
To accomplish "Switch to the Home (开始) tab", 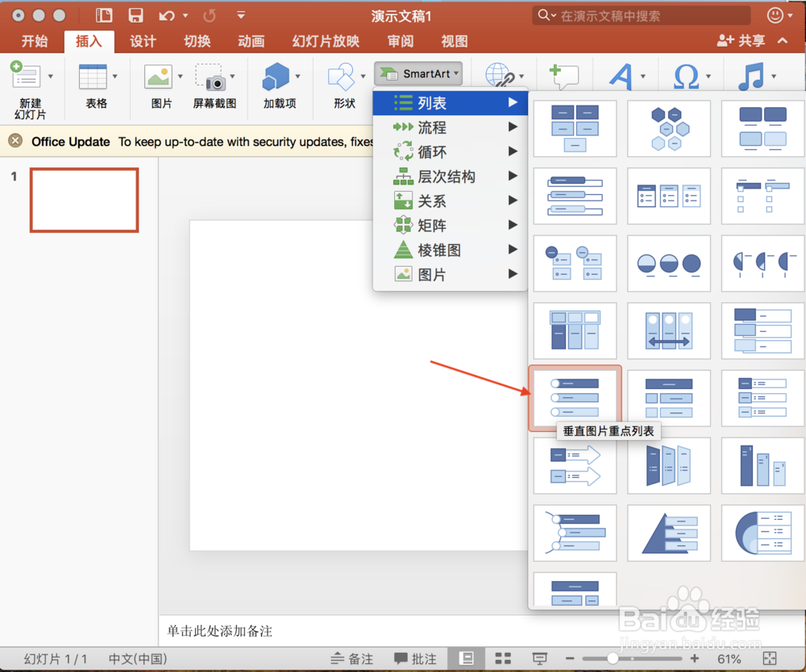I will tap(35, 41).
